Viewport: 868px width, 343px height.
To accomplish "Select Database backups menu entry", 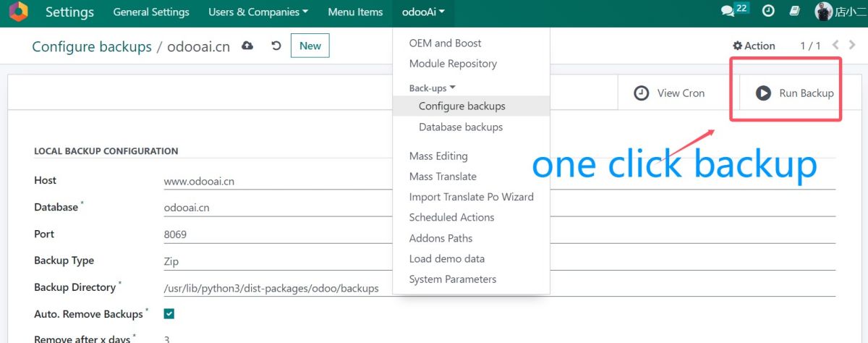I will [x=460, y=127].
